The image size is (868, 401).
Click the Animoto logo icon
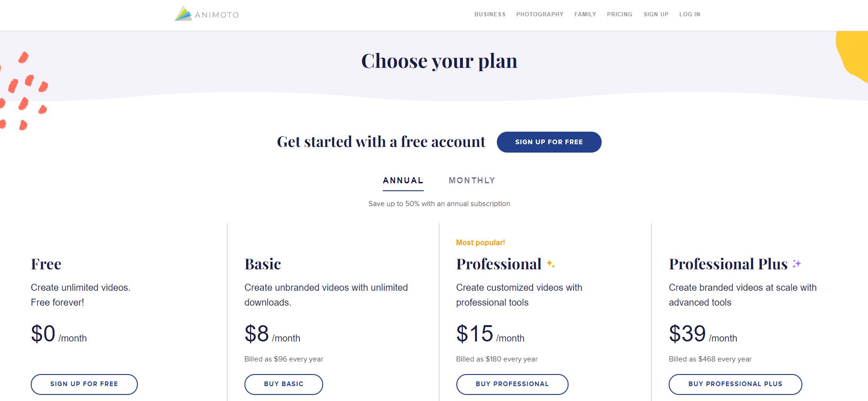pyautogui.click(x=183, y=13)
